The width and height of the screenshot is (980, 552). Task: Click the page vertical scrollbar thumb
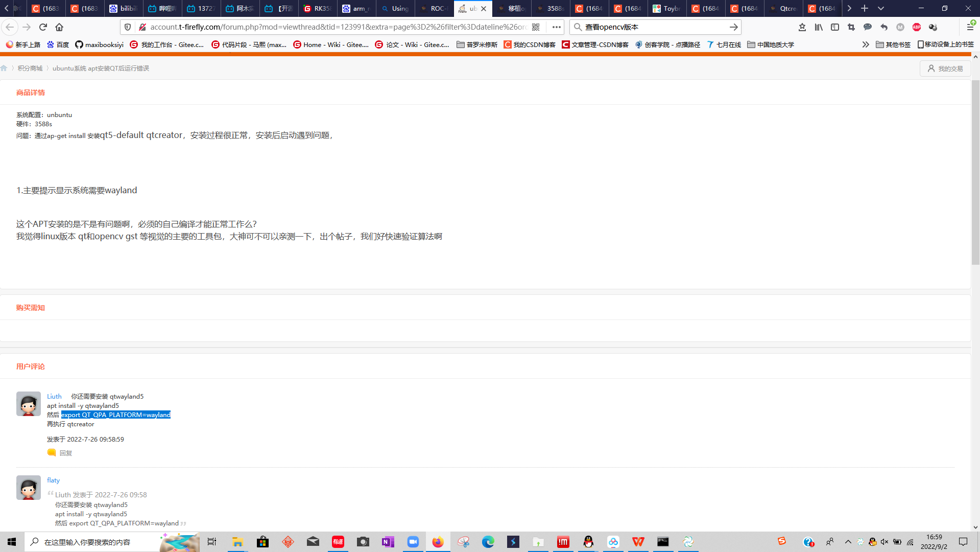[x=975, y=172]
